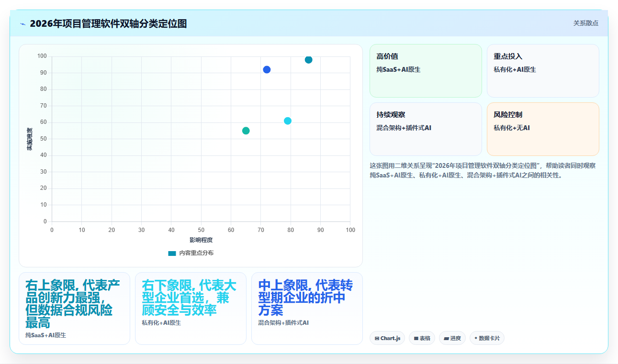Click the 混合架构+插件式AI caption in bottom card
618x364 pixels.
(x=283, y=323)
